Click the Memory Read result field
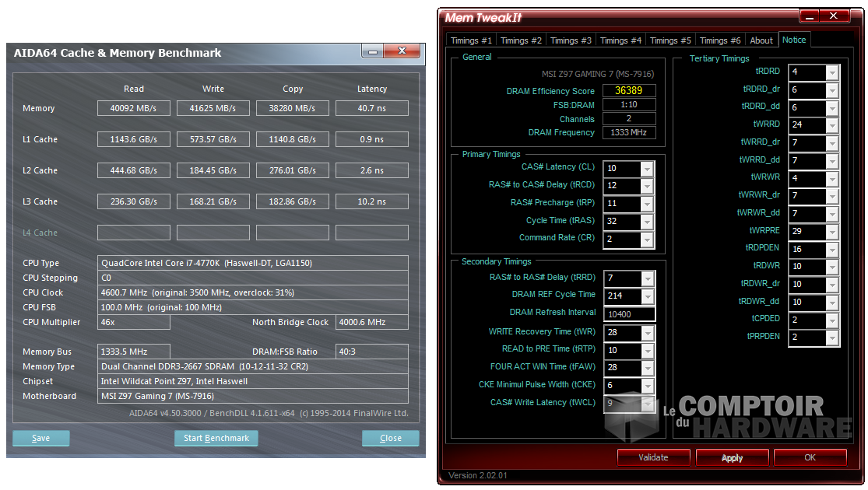 point(133,108)
